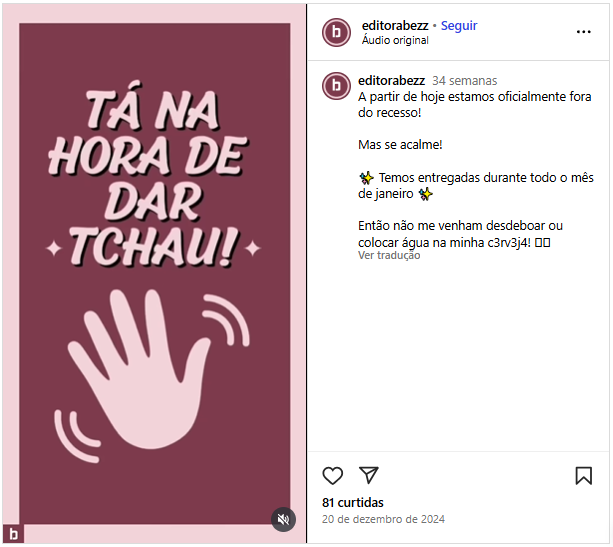The image size is (613, 547).
Task: Open editorabezz avatar in post header
Action: pos(336,32)
